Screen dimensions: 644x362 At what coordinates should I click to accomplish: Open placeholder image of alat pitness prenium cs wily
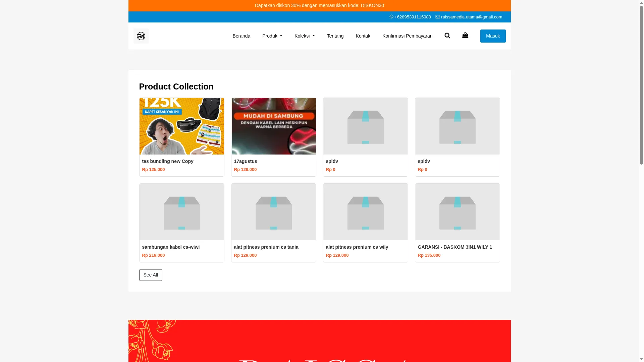pyautogui.click(x=365, y=212)
